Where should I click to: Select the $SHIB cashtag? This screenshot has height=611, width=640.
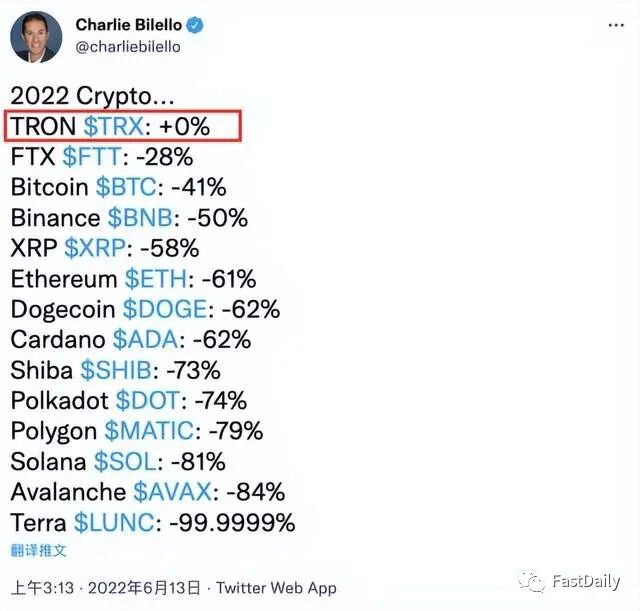[116, 371]
